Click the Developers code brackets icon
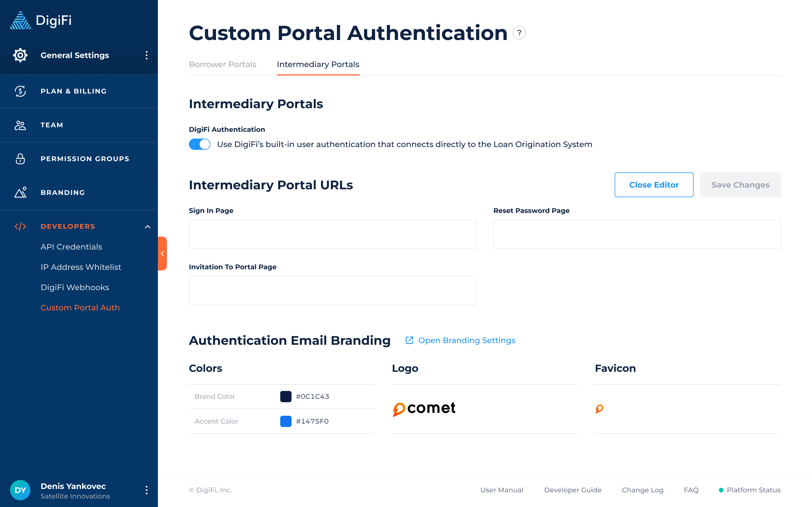Image resolution: width=812 pixels, height=507 pixels. pyautogui.click(x=20, y=226)
